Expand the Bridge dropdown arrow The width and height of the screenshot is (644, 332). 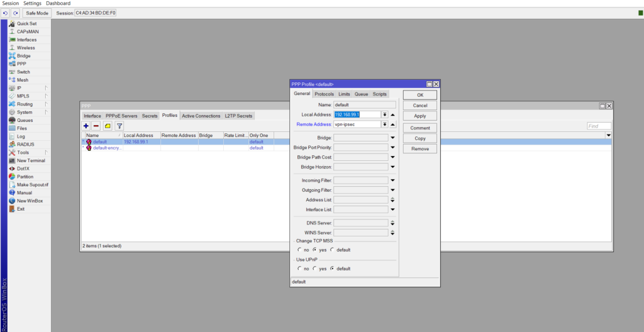tap(392, 138)
